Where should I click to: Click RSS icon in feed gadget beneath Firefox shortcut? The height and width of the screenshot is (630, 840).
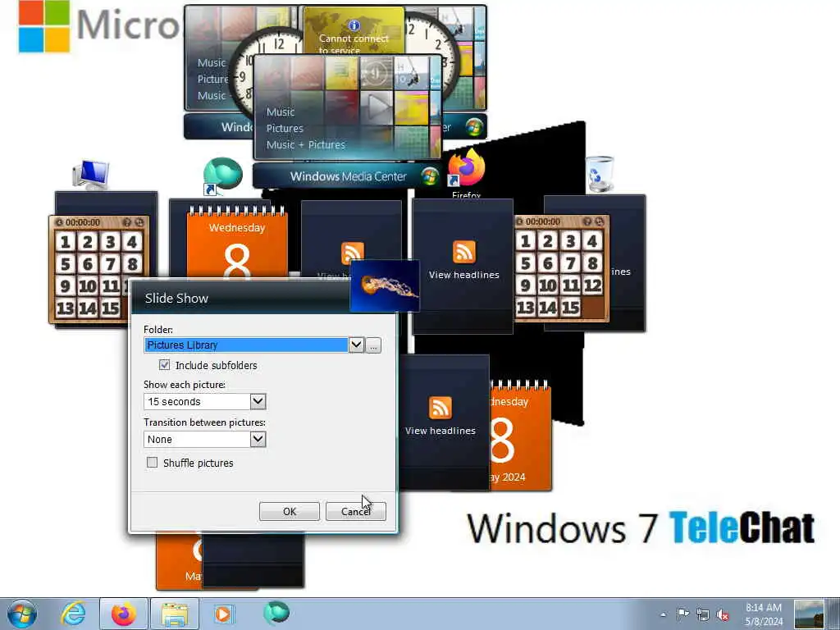click(464, 252)
